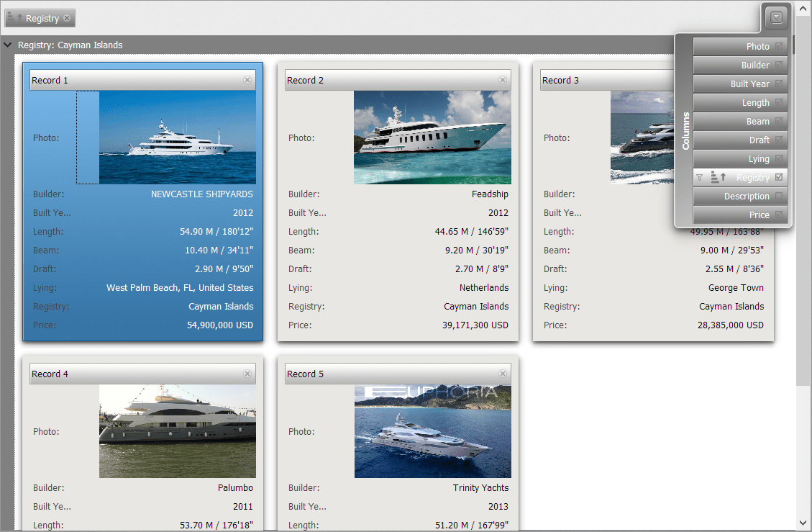
Task: Select the Beam column item
Action: click(x=740, y=121)
